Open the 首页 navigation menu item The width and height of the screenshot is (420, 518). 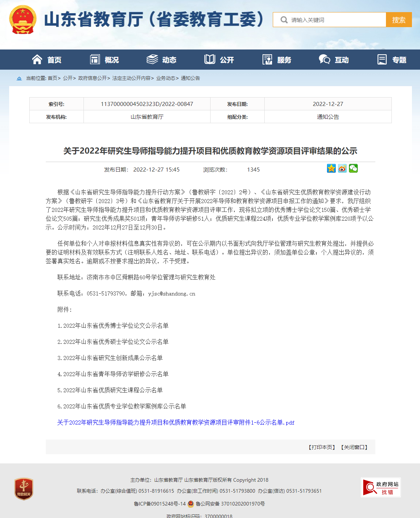tap(47, 60)
